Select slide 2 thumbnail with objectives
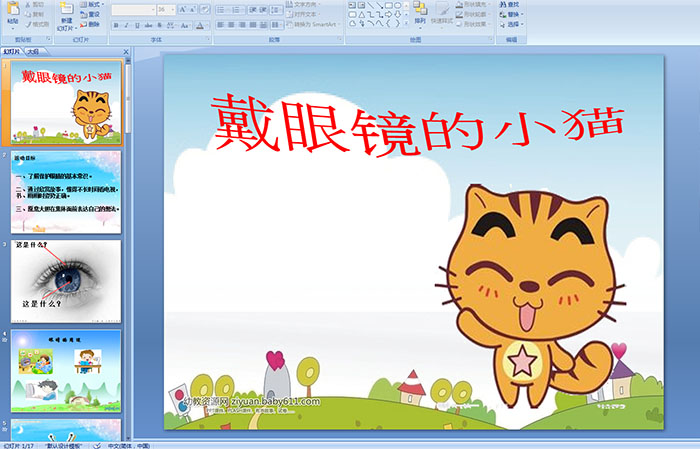 point(66,192)
